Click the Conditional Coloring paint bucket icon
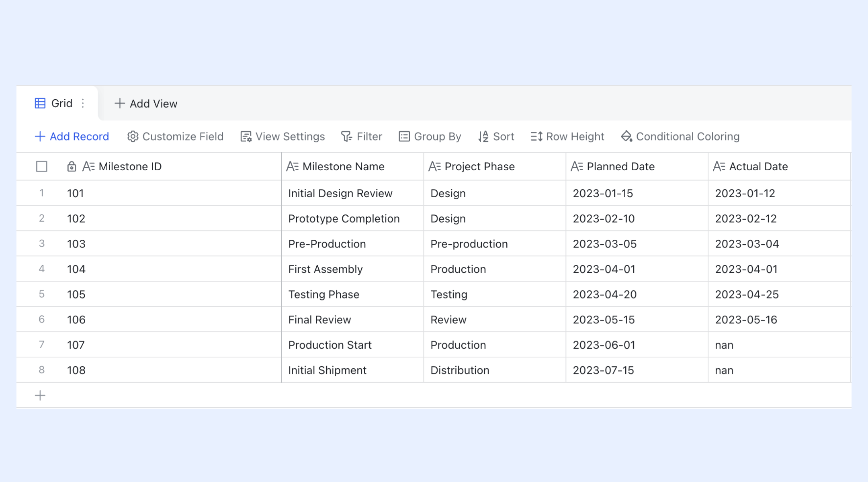The image size is (868, 482). tap(626, 137)
